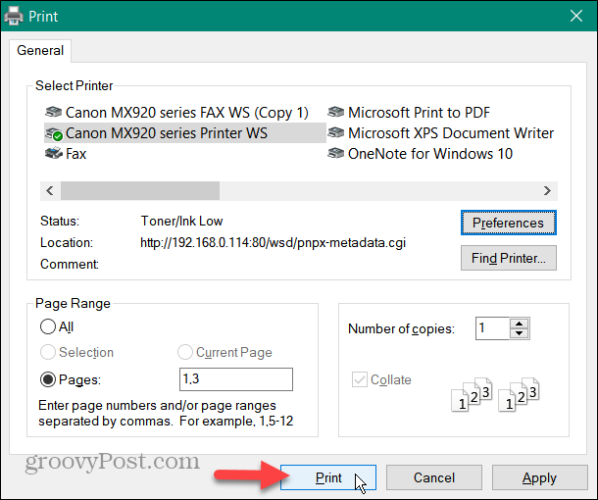
Task: Toggle the Collate checkbox
Action: (360, 379)
